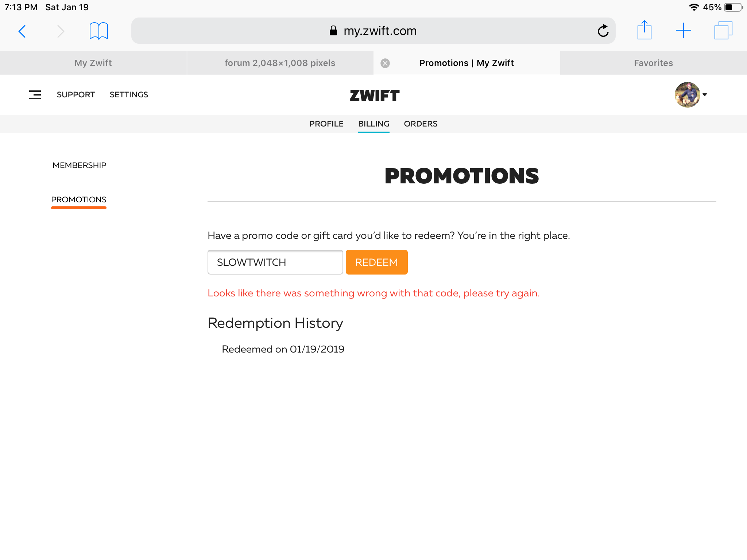Expand the profile avatar dropdown arrow

(x=705, y=95)
